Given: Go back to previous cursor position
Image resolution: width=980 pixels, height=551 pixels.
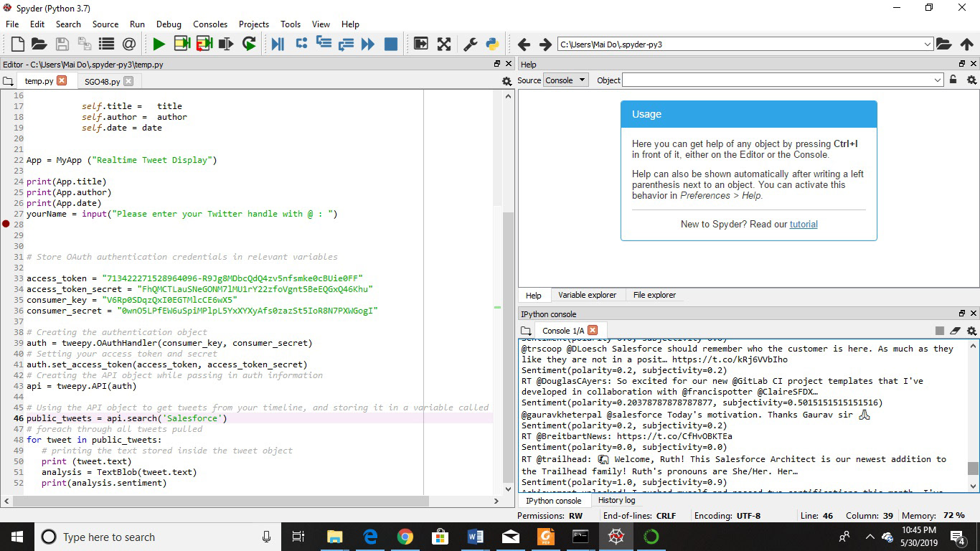Looking at the screenshot, I should 524,44.
